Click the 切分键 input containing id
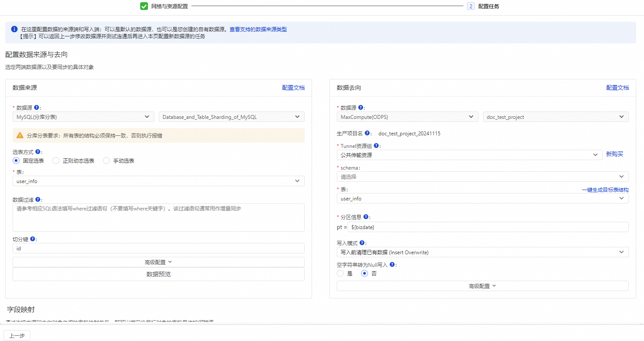 (158, 248)
